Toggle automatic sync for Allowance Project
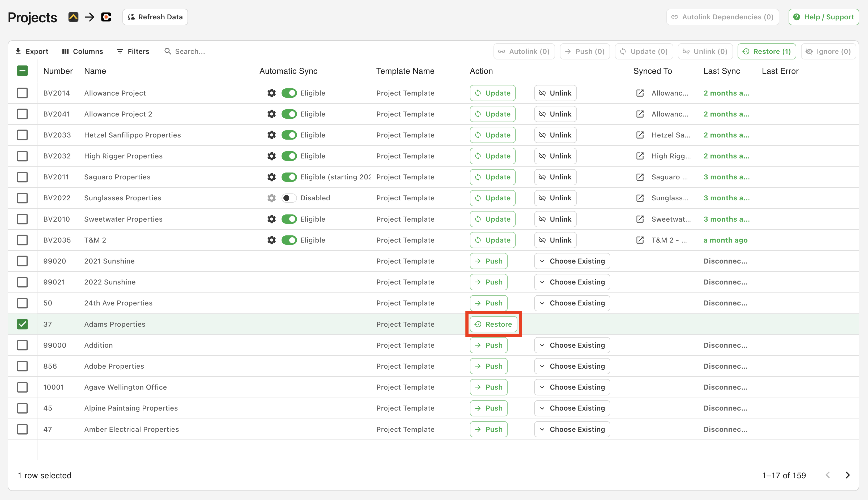 point(289,93)
